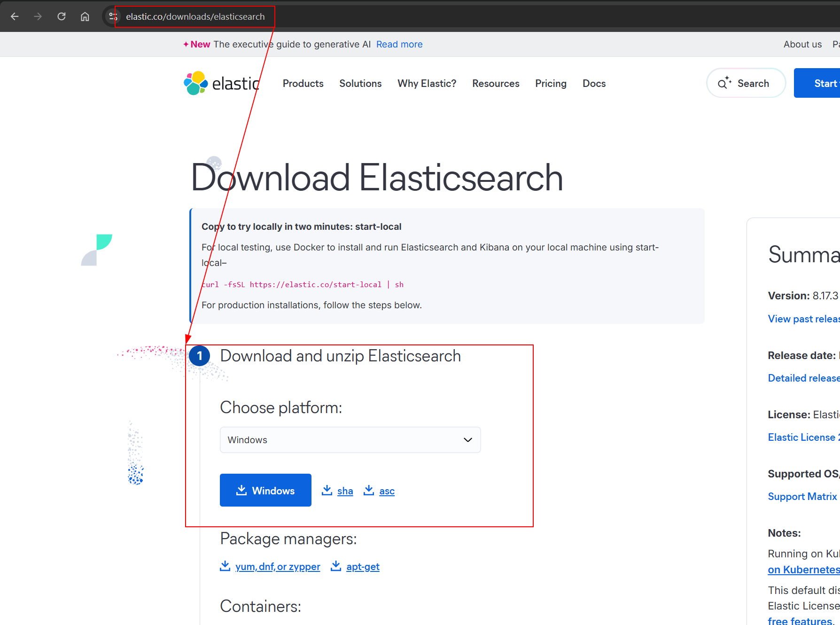The image size is (840, 625).
Task: Open yum, dnf, or zypper link
Action: click(x=277, y=567)
